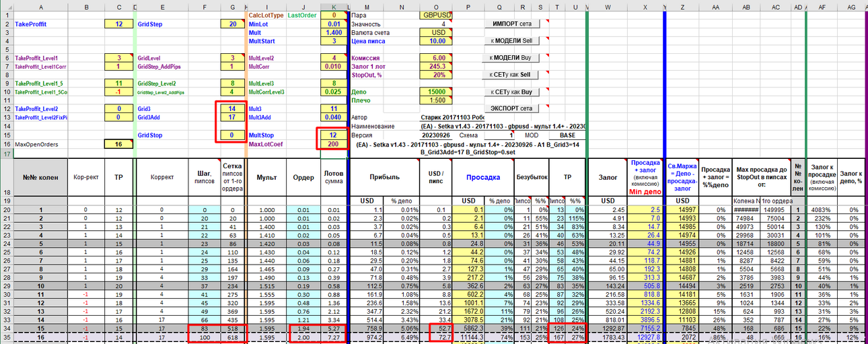Click the TakeProffit label cell
The height and width of the screenshot is (344, 868).
pyautogui.click(x=40, y=24)
